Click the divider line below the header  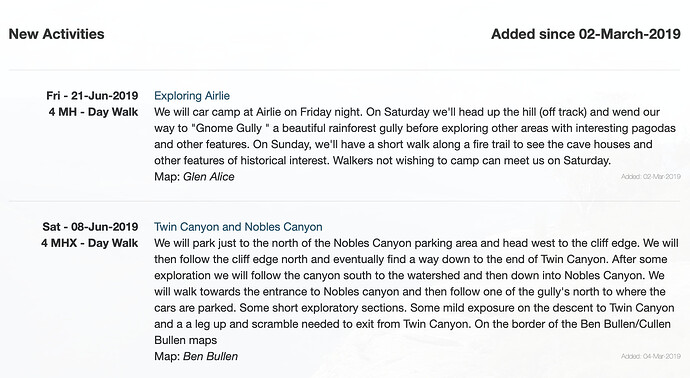[345, 70]
